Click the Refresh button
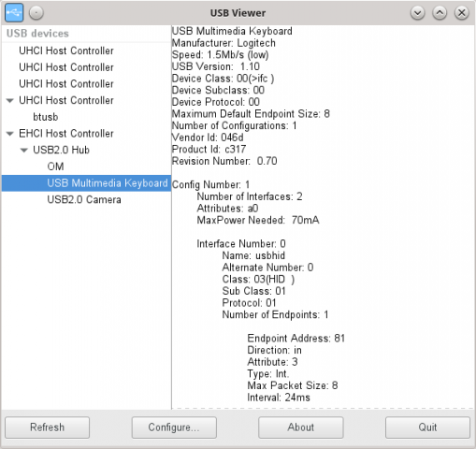Image resolution: width=476 pixels, height=449 pixels. tap(48, 427)
